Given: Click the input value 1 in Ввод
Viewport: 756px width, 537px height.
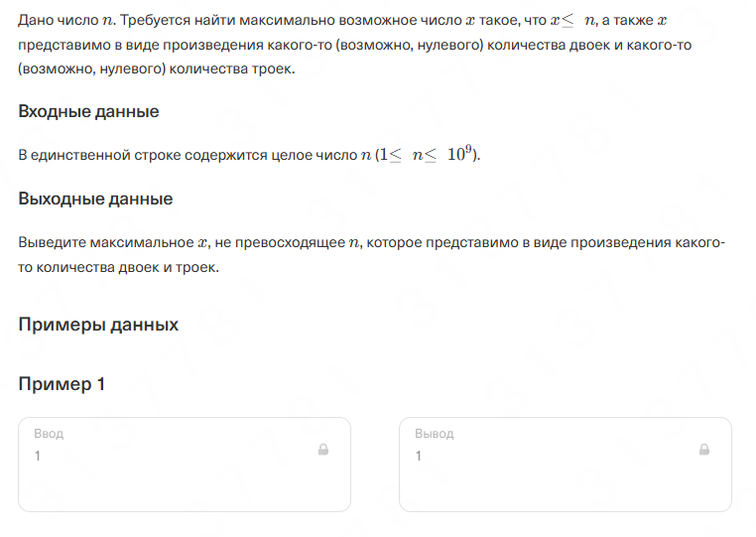Looking at the screenshot, I should (37, 456).
